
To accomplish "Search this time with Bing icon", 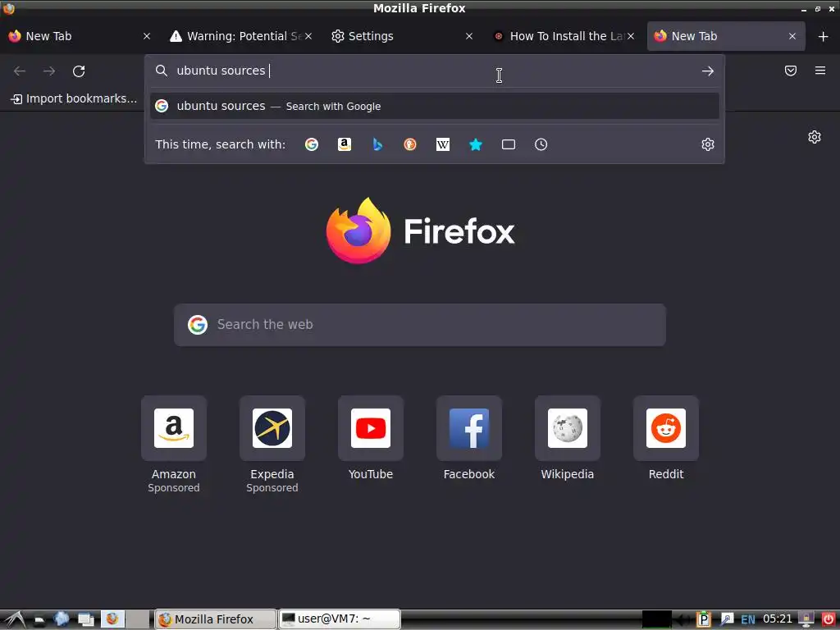I will [x=377, y=144].
